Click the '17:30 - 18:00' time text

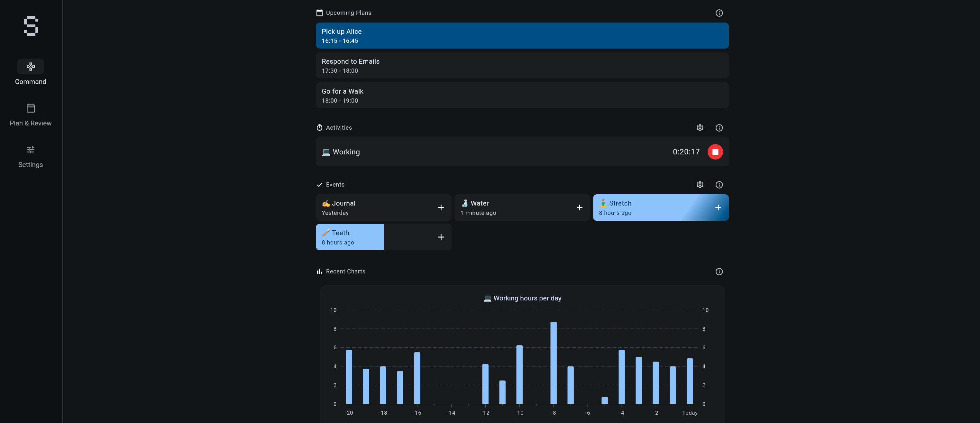click(340, 71)
